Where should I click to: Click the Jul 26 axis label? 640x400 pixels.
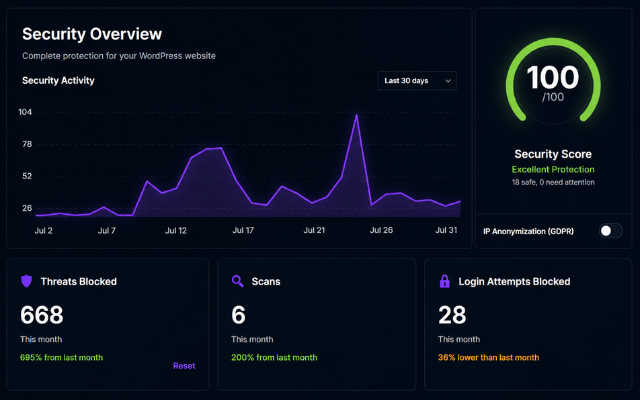coord(381,231)
